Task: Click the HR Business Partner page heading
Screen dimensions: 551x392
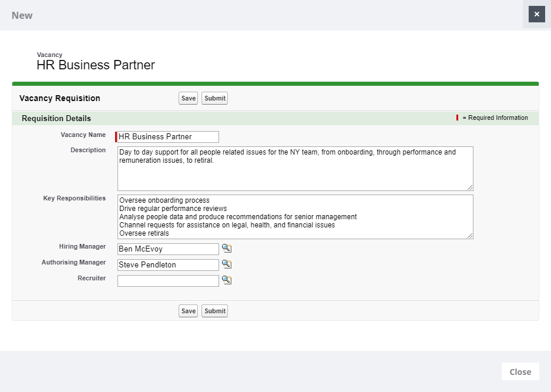Action: click(x=96, y=65)
